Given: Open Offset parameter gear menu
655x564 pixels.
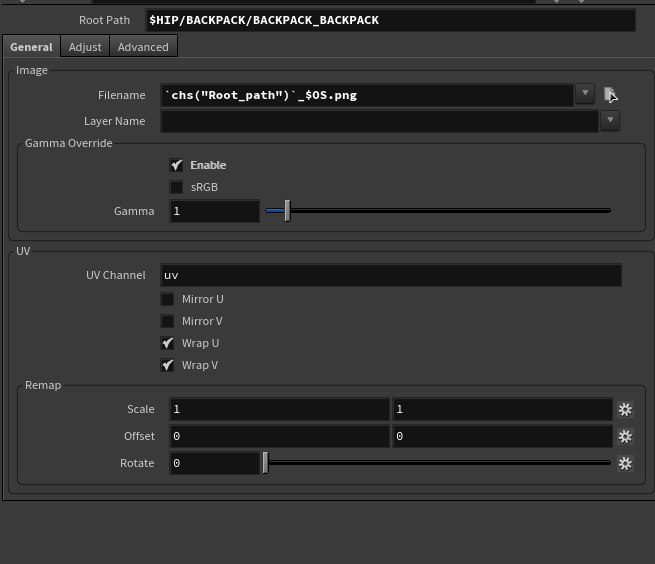Looking at the screenshot, I should coord(625,437).
